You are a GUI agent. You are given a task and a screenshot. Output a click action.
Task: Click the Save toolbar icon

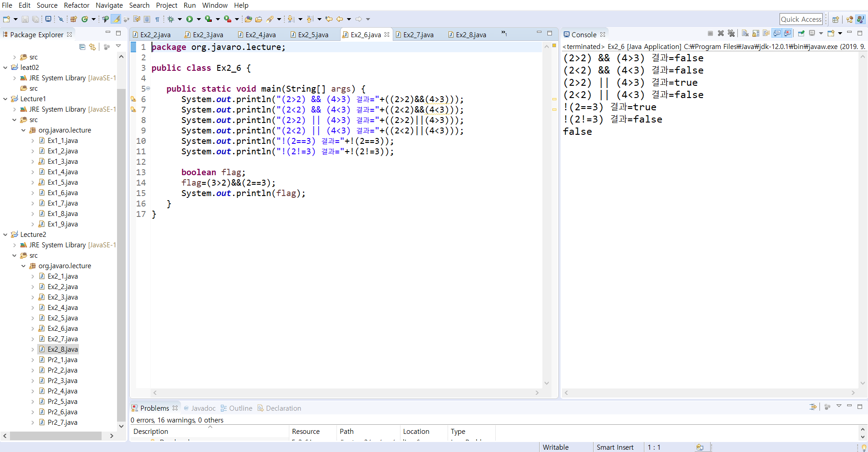25,19
